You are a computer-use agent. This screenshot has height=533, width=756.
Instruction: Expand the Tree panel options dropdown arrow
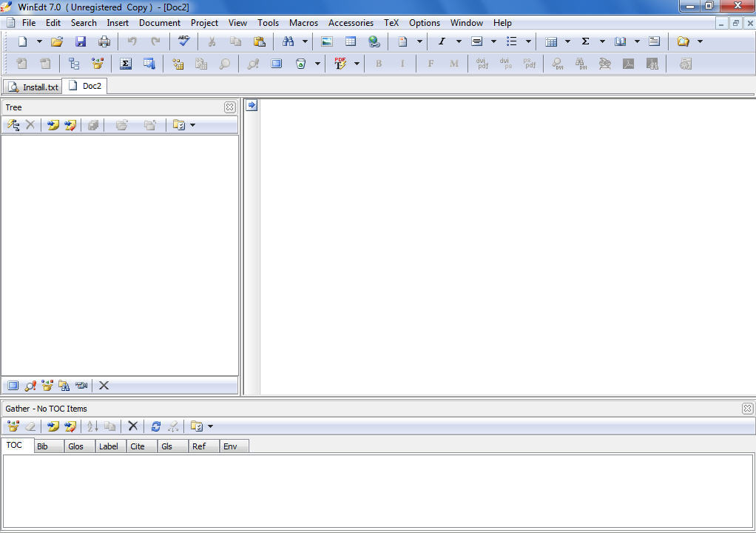click(193, 125)
